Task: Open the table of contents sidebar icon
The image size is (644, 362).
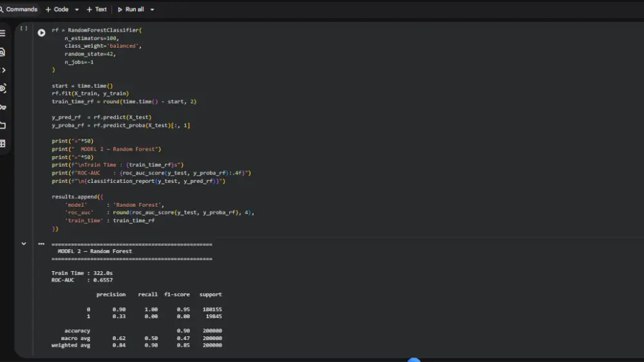Action: [3, 33]
